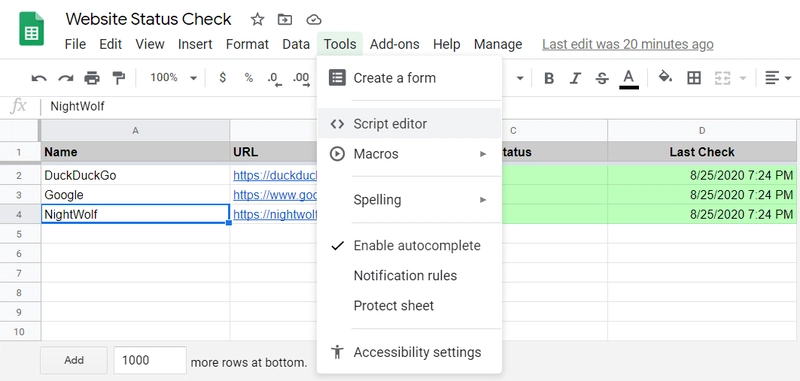Move document using the folder icon
This screenshot has width=800, height=381.
point(285,20)
